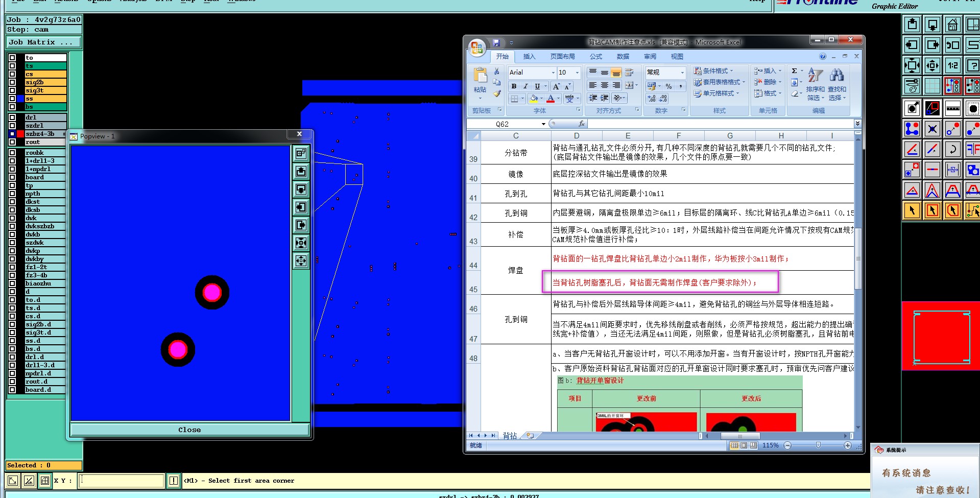Click Format Painter brush in Excel ribbon
980x498 pixels.
(496, 93)
